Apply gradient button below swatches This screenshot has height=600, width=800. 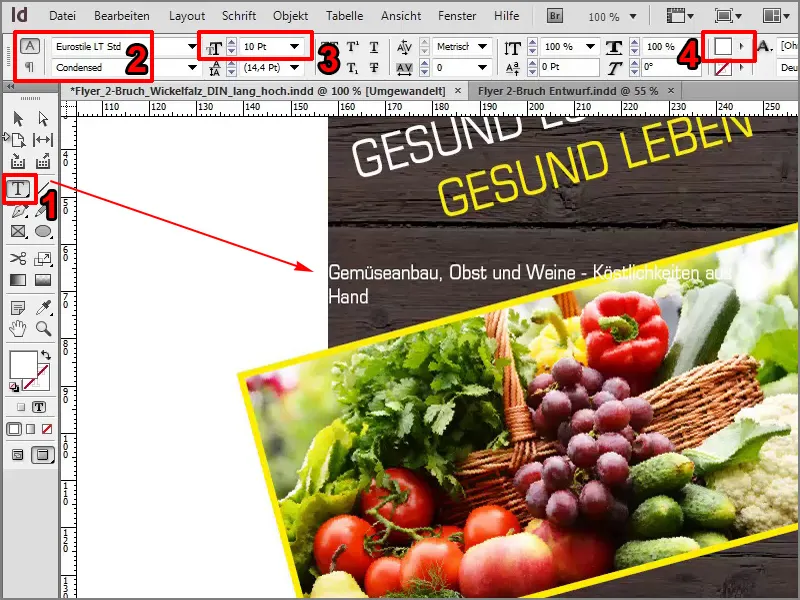pos(31,429)
